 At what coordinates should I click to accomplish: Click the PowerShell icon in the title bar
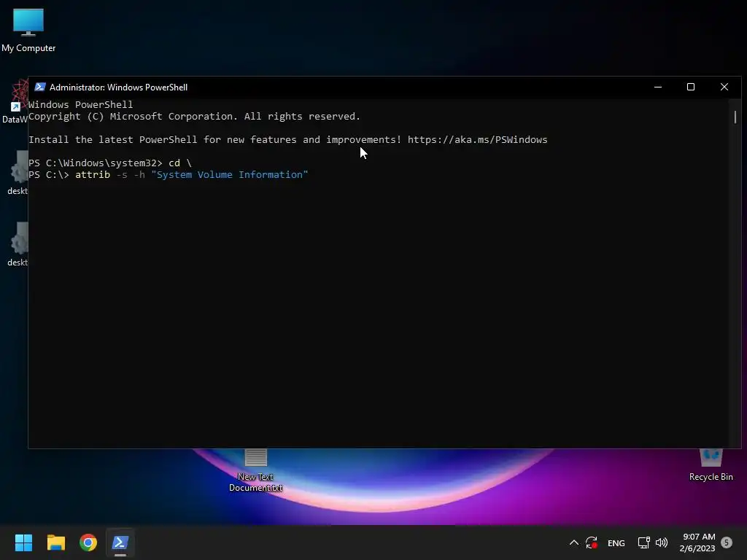pyautogui.click(x=40, y=87)
